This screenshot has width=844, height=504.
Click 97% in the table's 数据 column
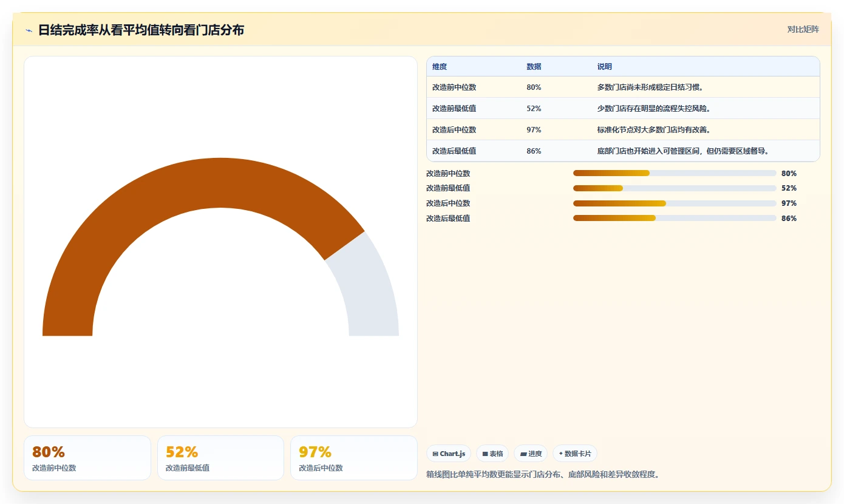[x=534, y=130]
